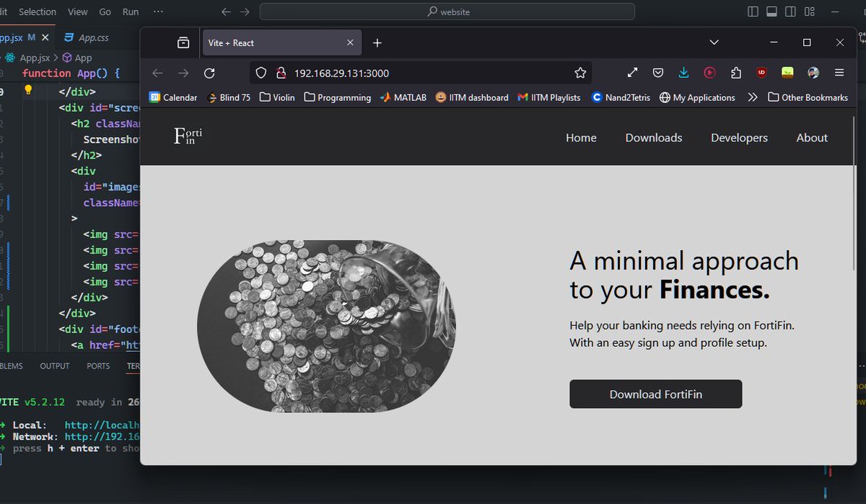Open the Blind 75 bookmark
Screen dimensions: 866x504
pyautogui.click(x=229, y=97)
